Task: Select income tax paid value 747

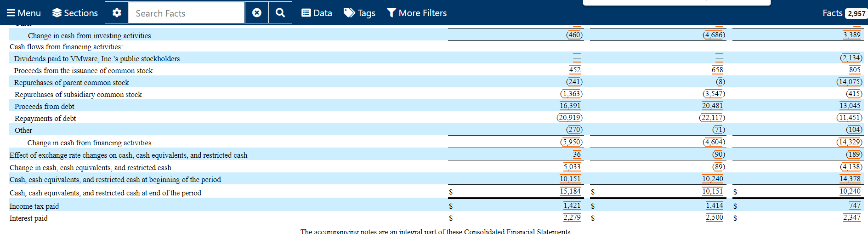Action: click(855, 205)
